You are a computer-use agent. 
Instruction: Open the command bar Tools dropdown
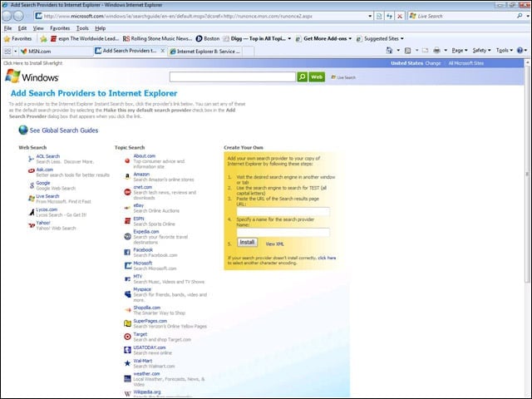click(505, 50)
